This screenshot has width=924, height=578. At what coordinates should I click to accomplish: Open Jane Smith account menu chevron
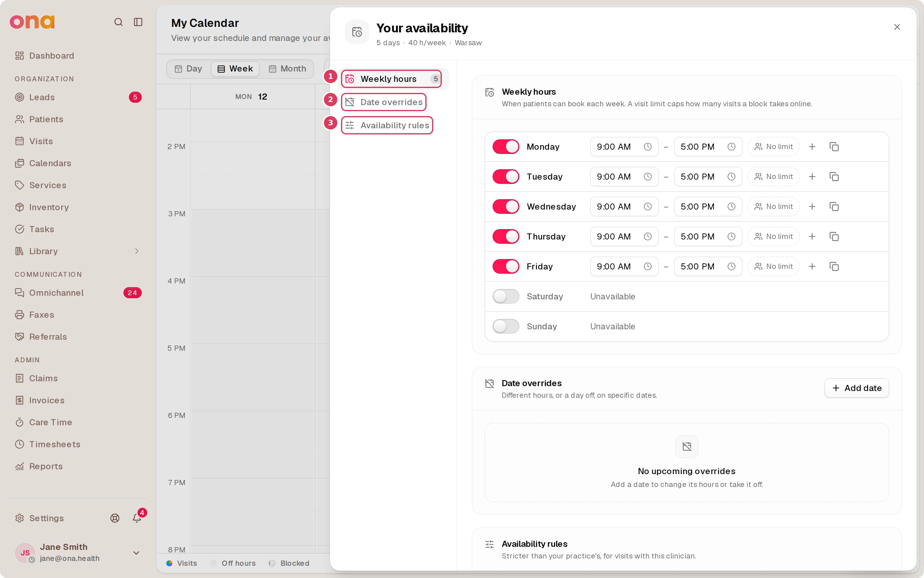click(136, 553)
